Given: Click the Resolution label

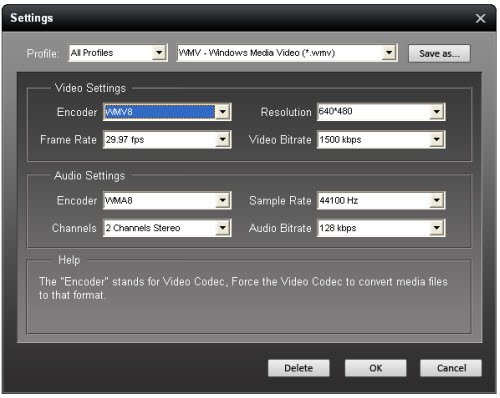Looking at the screenshot, I should point(286,112).
